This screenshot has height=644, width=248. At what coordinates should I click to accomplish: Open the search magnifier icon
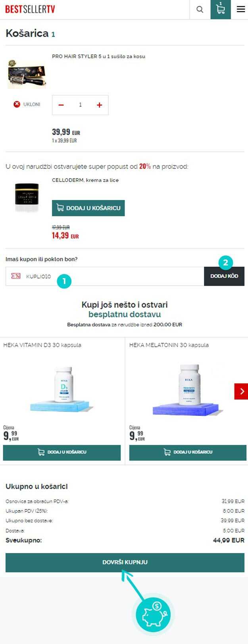(200, 10)
